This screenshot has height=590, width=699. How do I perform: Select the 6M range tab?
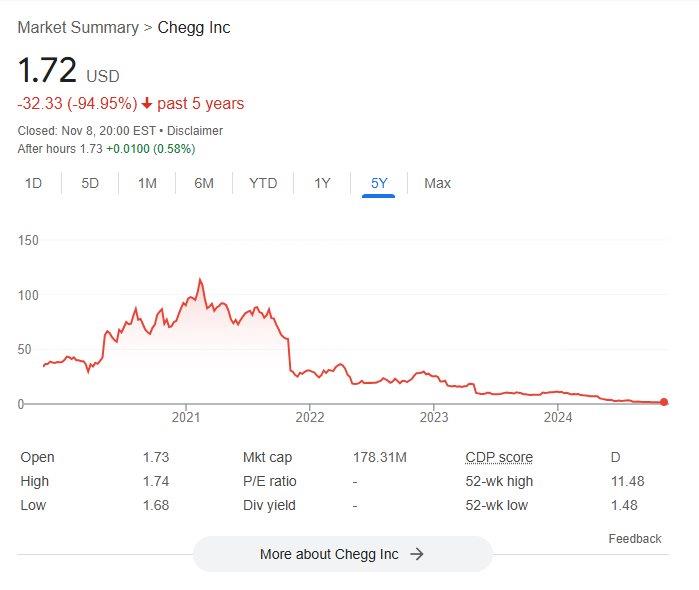click(x=204, y=183)
